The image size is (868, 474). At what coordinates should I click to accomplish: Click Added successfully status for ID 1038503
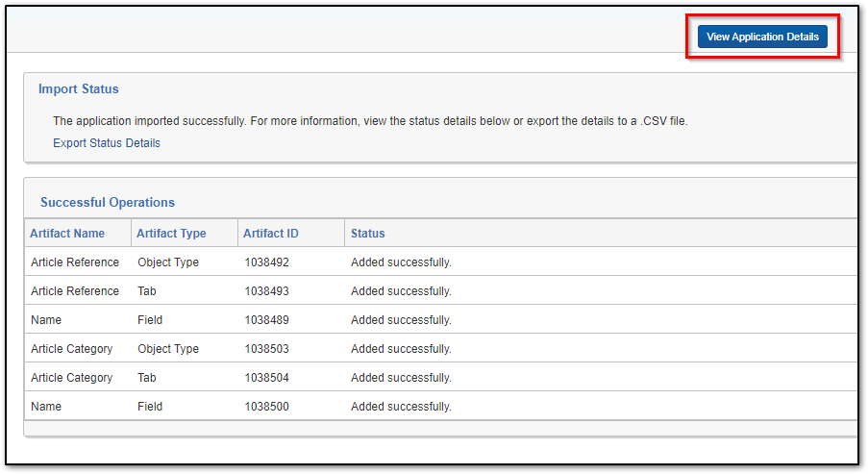tap(402, 348)
